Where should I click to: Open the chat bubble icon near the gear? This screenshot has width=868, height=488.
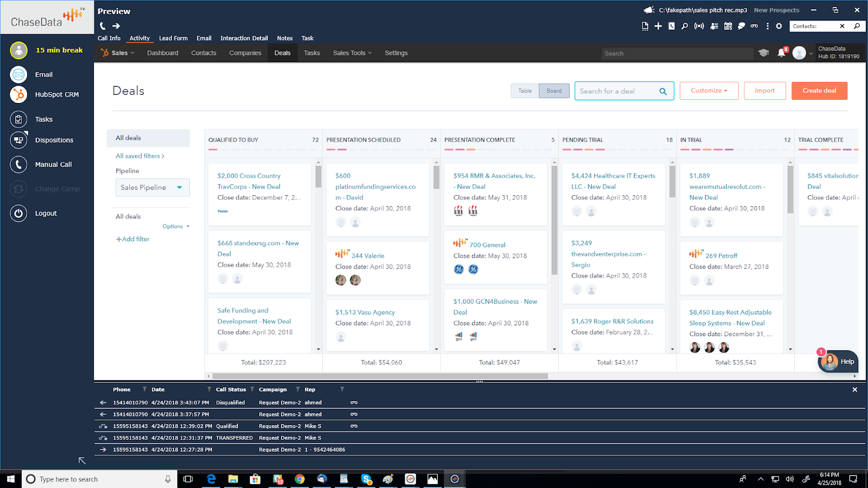point(741,25)
